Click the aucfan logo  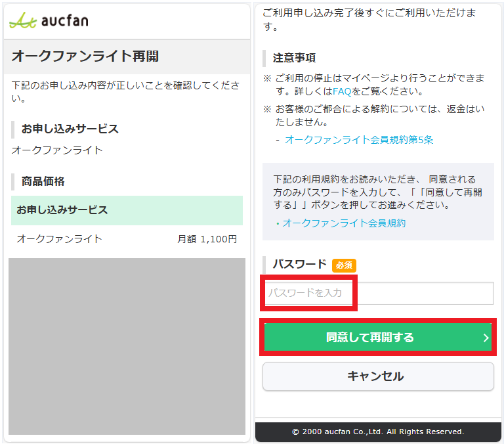[x=49, y=20]
